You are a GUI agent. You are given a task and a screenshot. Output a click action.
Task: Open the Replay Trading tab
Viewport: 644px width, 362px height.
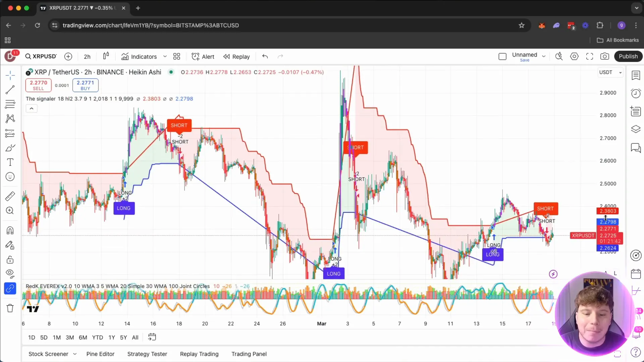click(x=199, y=354)
